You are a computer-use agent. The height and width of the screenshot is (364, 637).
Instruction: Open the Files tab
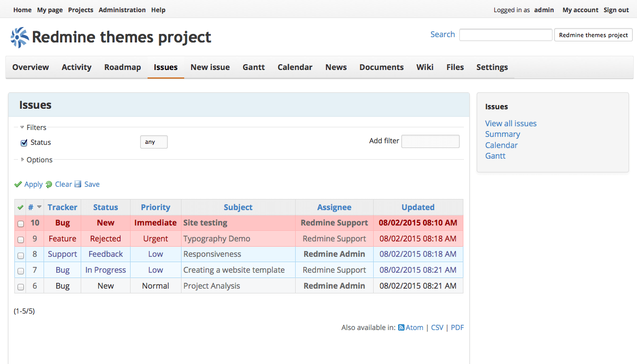pos(455,67)
